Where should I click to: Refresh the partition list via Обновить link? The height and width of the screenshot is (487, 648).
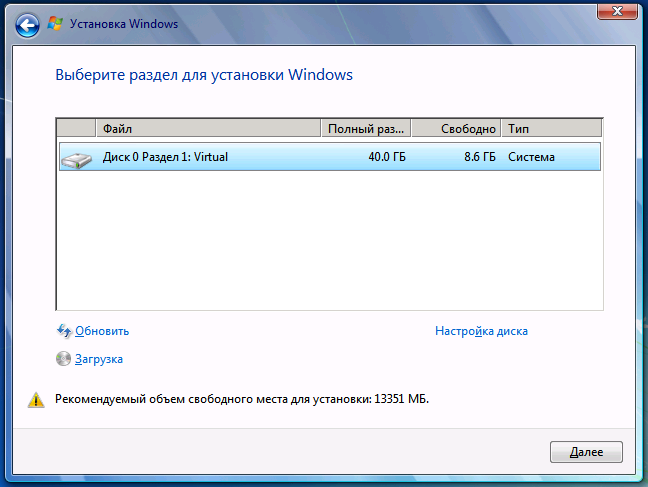(x=102, y=331)
